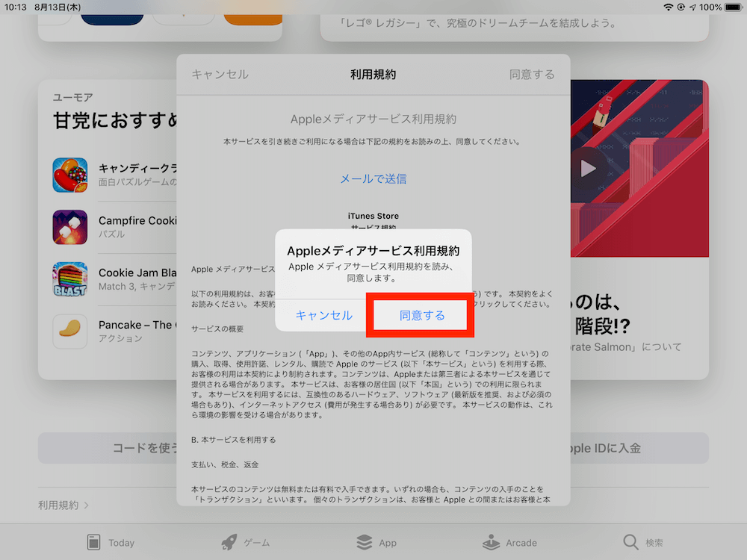Screen dimensions: 747x560
Task: Tap the Pancake app icon
Action: click(x=70, y=332)
